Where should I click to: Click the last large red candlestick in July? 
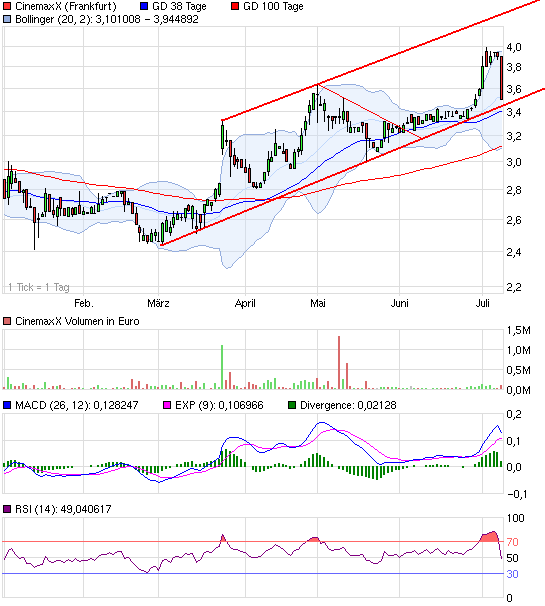[501, 78]
